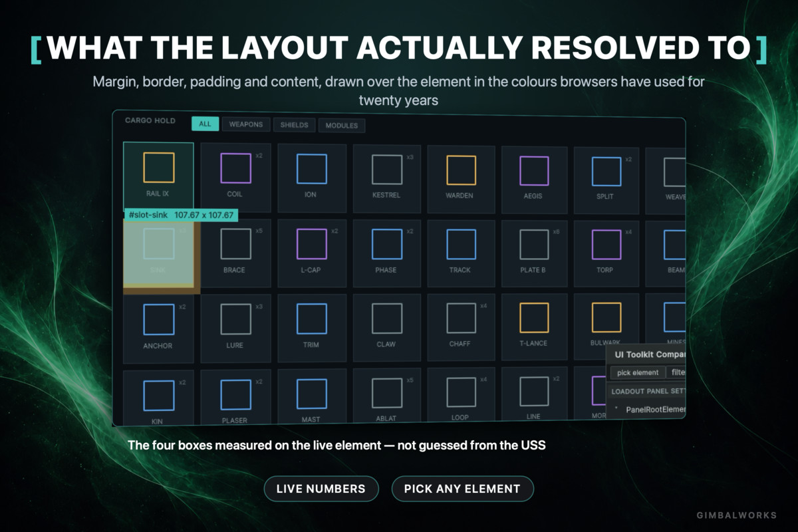Select the KIN slot icon
The image size is (798, 532).
pos(159,395)
